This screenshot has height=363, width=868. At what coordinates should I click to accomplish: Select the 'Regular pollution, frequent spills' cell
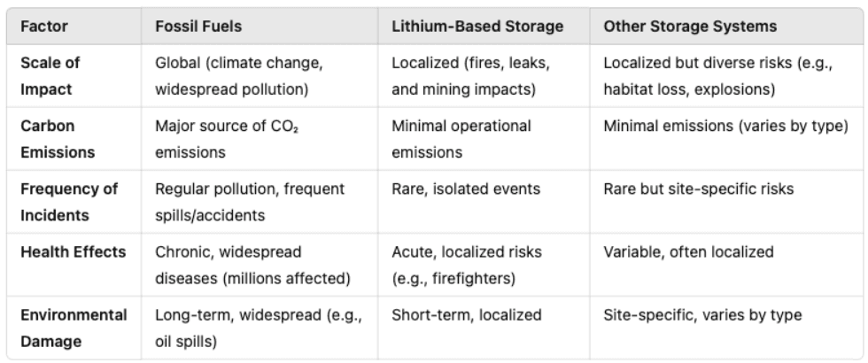[250, 202]
